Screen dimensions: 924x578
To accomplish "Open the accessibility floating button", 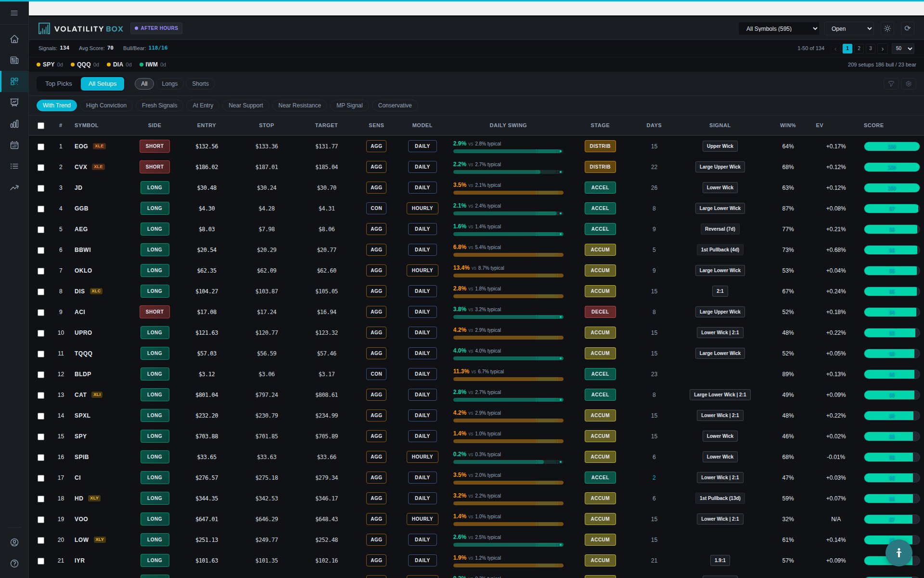I will tap(898, 552).
